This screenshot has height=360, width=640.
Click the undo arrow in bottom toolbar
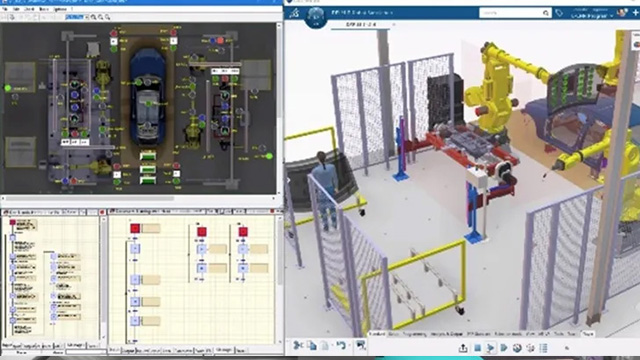pos(342,346)
